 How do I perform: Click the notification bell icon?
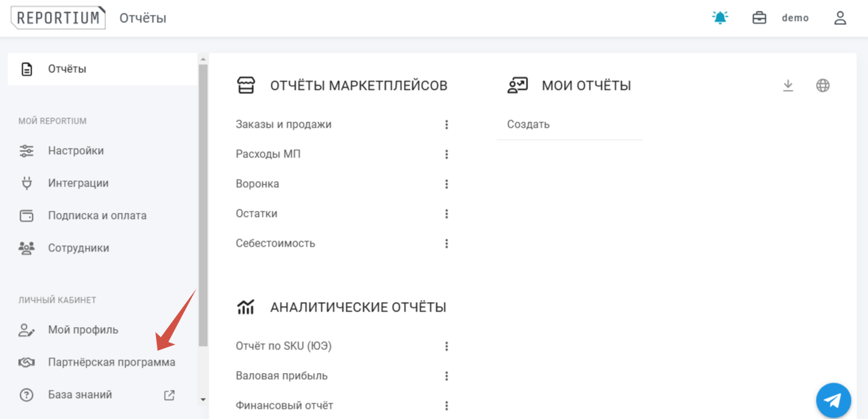pos(721,18)
